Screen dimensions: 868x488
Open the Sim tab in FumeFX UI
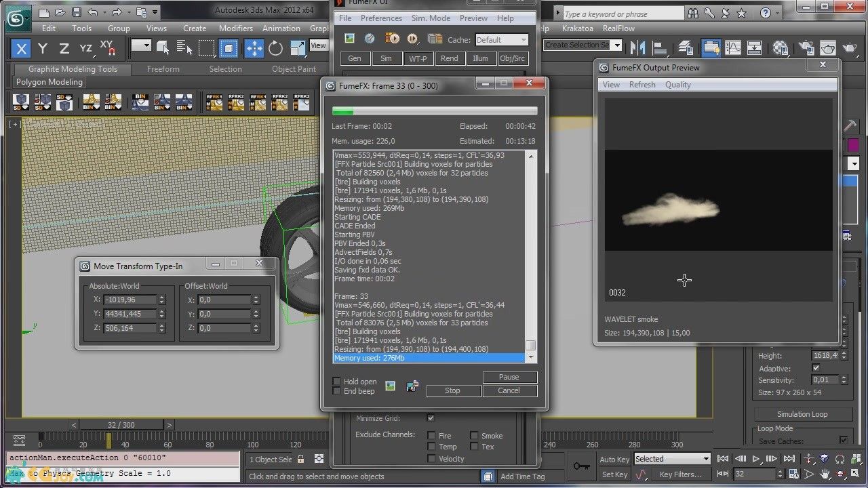386,58
